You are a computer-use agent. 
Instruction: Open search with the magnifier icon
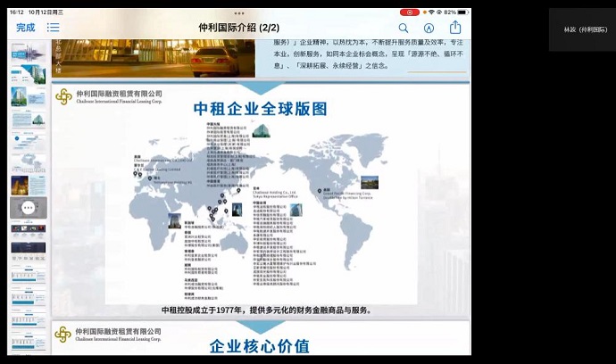tap(404, 28)
